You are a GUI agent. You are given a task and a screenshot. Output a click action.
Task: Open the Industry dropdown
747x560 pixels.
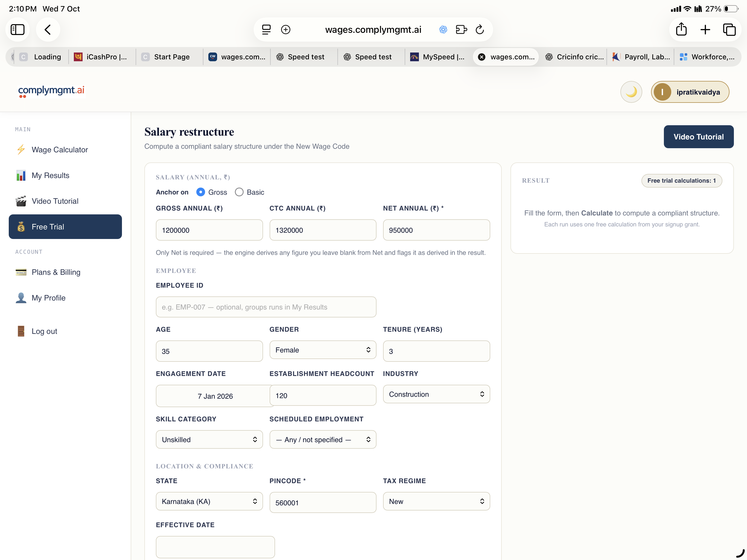coord(436,394)
